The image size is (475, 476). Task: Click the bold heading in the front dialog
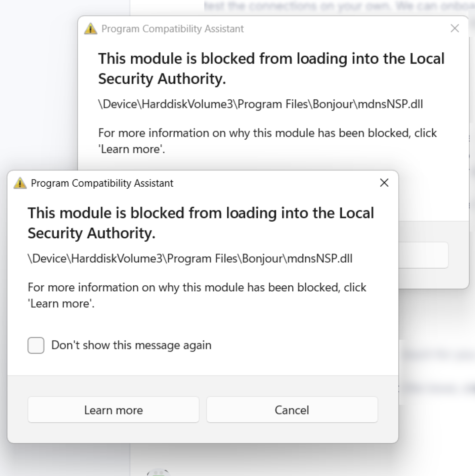(x=201, y=223)
